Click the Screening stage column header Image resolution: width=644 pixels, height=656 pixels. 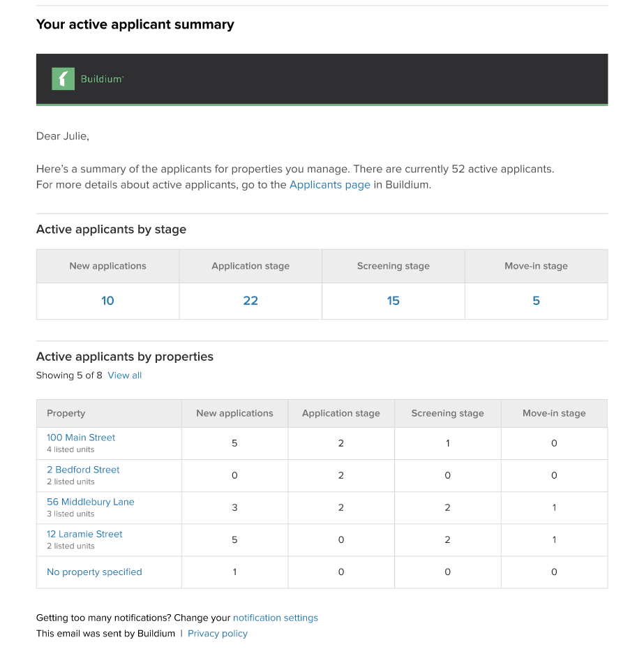tap(447, 413)
